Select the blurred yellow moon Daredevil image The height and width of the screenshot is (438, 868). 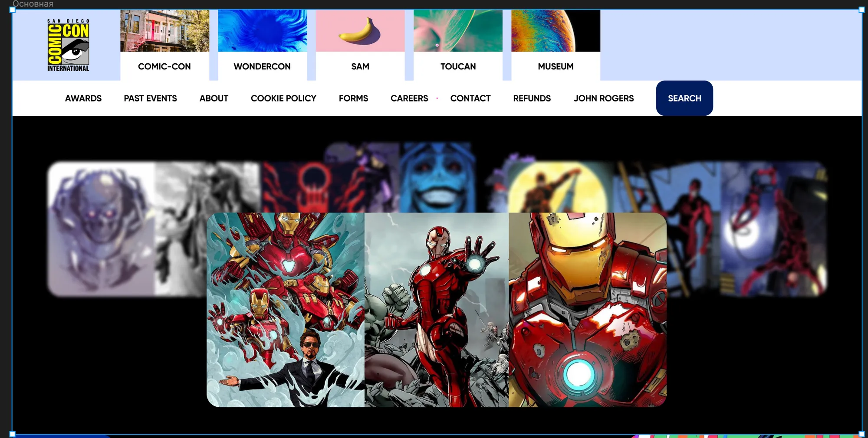[x=560, y=186]
